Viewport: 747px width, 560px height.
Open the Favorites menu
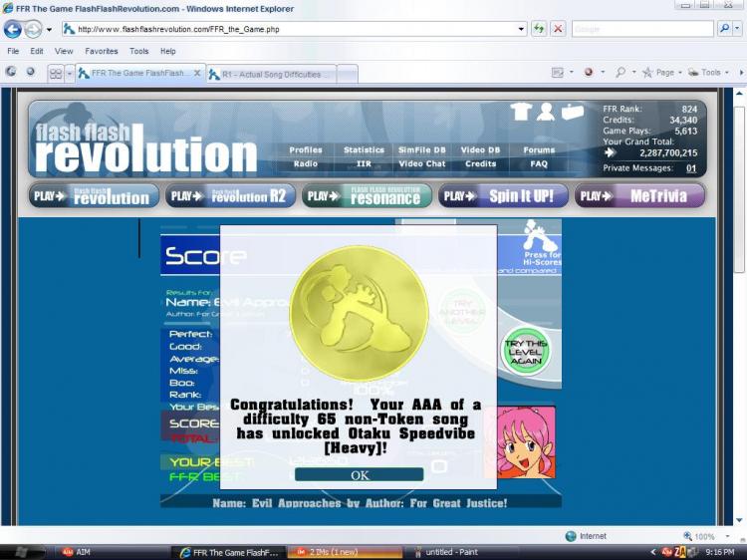(101, 51)
